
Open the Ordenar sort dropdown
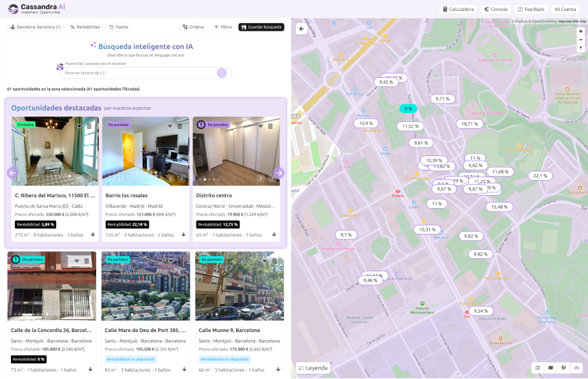click(x=193, y=27)
